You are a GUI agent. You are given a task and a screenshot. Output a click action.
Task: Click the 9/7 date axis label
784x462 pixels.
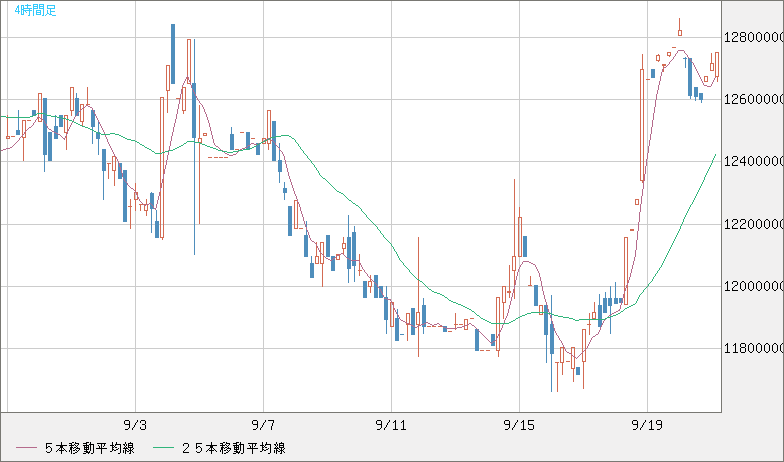(x=263, y=426)
